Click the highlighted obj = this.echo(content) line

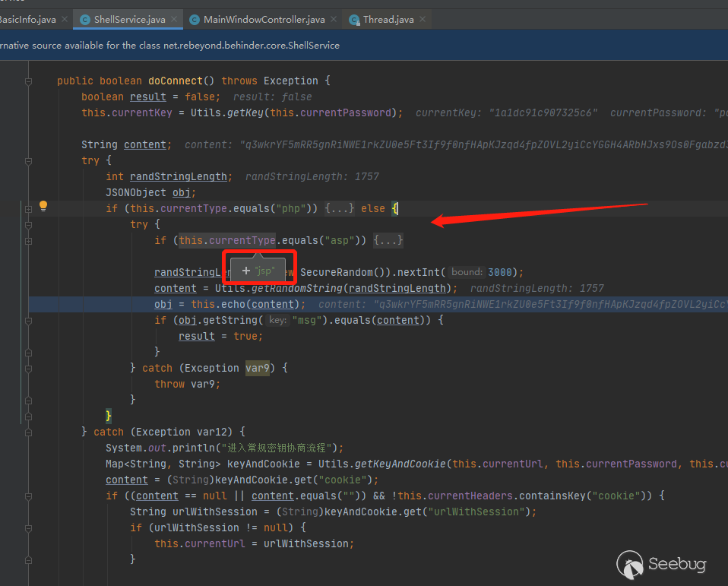click(229, 304)
